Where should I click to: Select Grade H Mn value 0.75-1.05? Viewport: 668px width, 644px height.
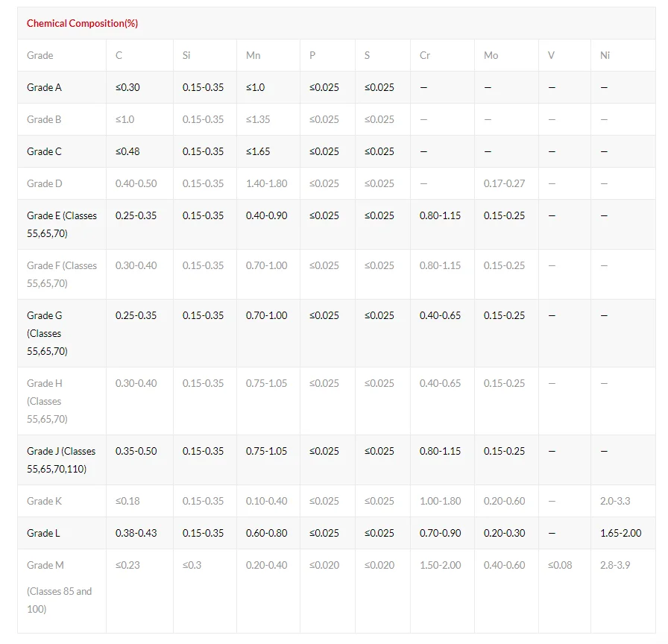pos(266,383)
